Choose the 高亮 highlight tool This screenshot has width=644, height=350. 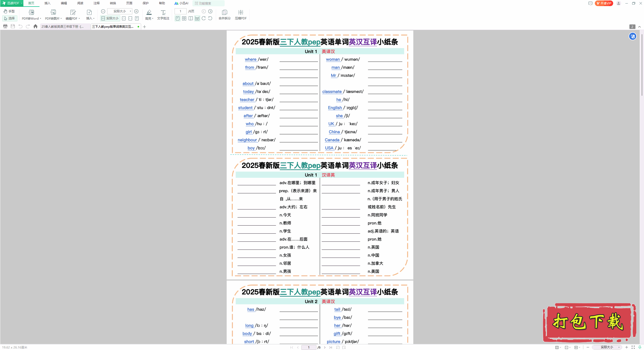(149, 15)
